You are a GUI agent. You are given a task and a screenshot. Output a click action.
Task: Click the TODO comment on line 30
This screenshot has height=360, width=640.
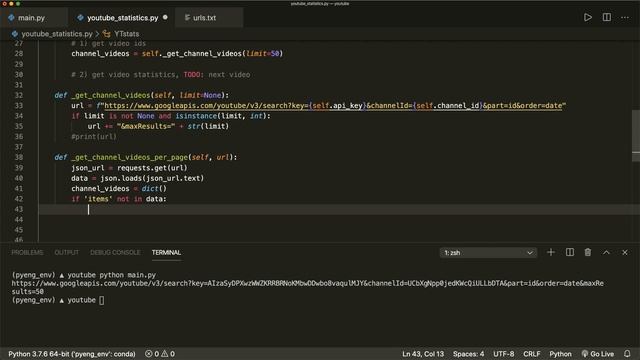192,75
